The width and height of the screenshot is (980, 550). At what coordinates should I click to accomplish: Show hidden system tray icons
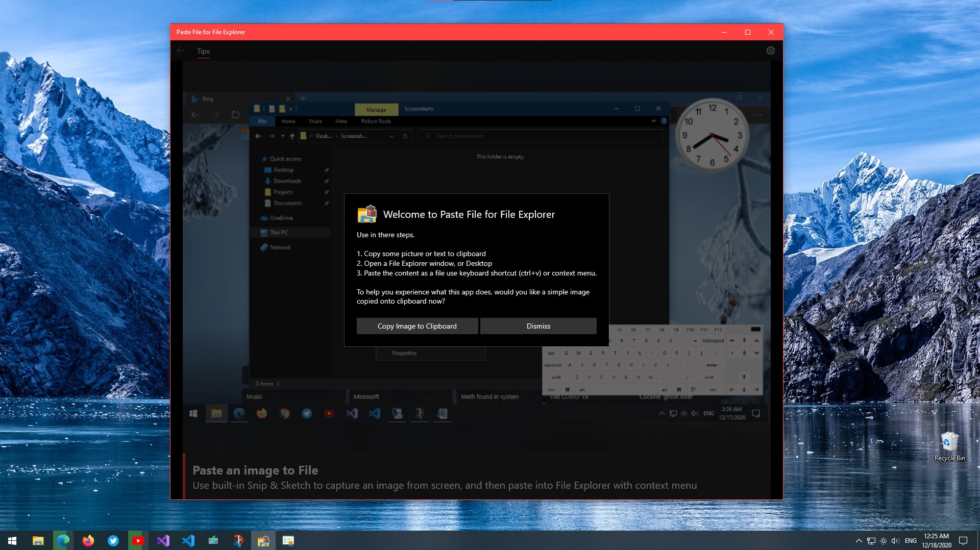tap(859, 541)
